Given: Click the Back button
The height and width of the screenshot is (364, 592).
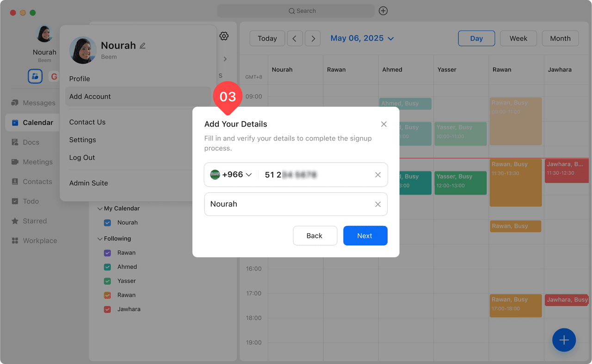Looking at the screenshot, I should coord(314,236).
